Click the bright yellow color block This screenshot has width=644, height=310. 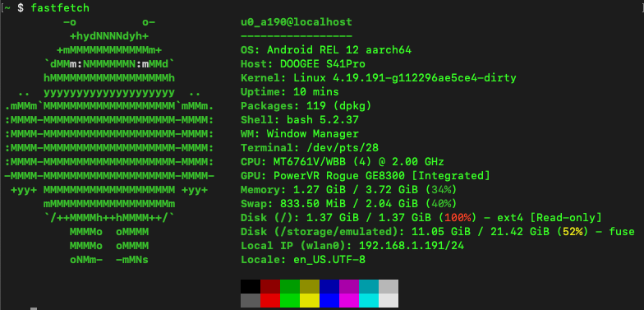tap(310, 301)
